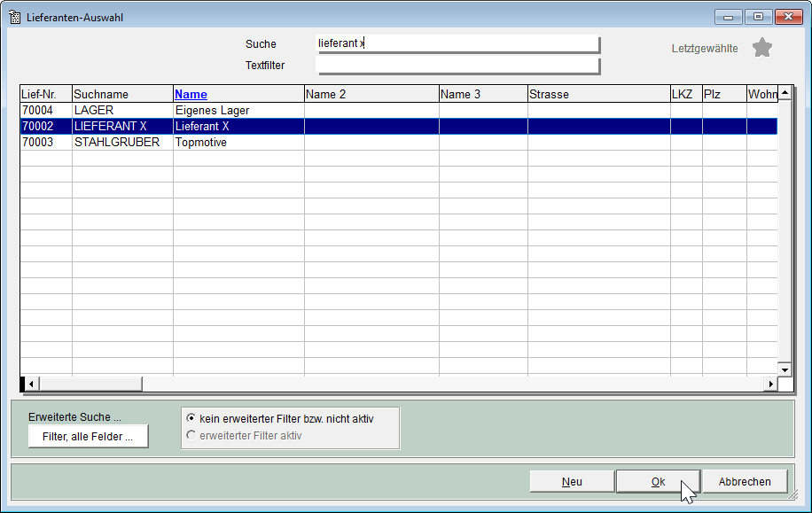Click the Lief-Nr. column header
Screen dimensions: 812x513
click(46, 94)
